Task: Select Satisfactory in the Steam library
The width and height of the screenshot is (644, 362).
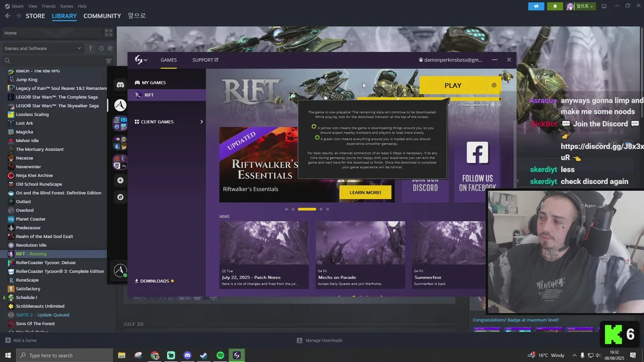Action: coord(28,289)
